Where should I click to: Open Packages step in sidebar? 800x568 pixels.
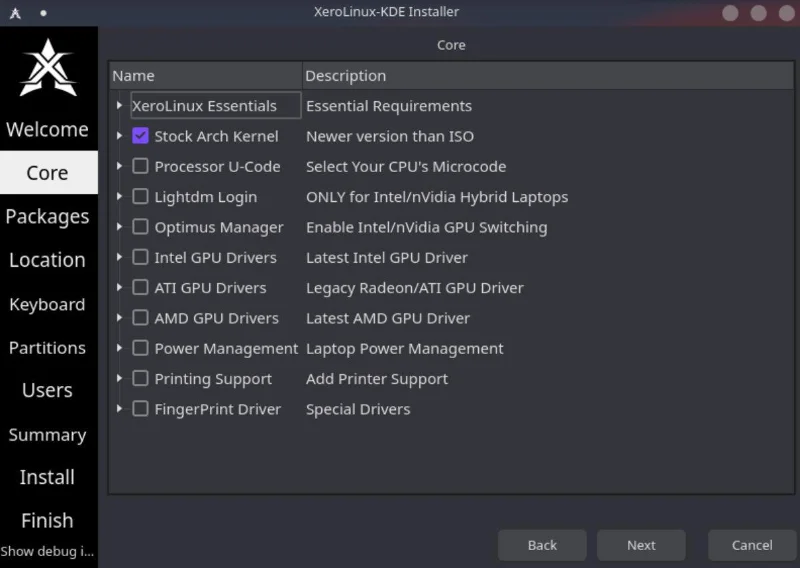click(47, 217)
